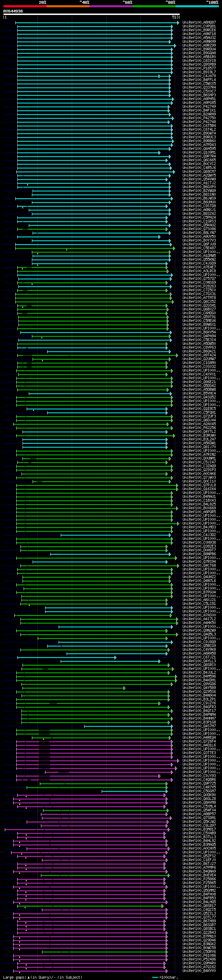Select hit label UniRef100_A7PD43
The width and height of the screenshot is (222, 980).
(x=199, y=145)
